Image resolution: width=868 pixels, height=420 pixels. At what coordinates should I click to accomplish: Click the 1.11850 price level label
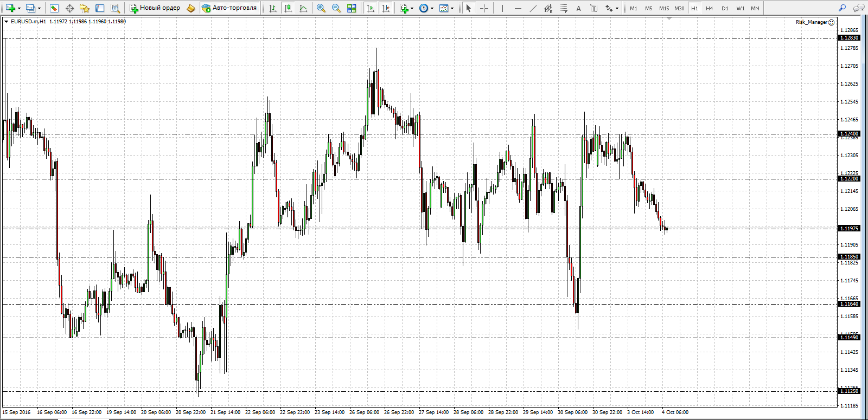(849, 257)
